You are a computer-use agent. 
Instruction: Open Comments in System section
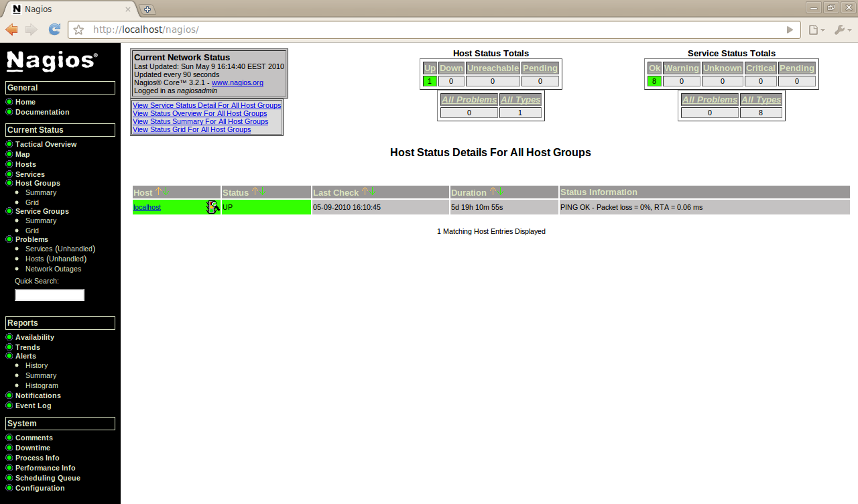pyautogui.click(x=34, y=438)
